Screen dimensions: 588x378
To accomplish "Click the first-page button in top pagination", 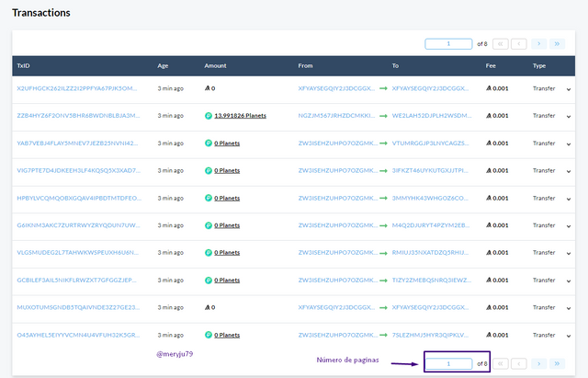I will [500, 43].
